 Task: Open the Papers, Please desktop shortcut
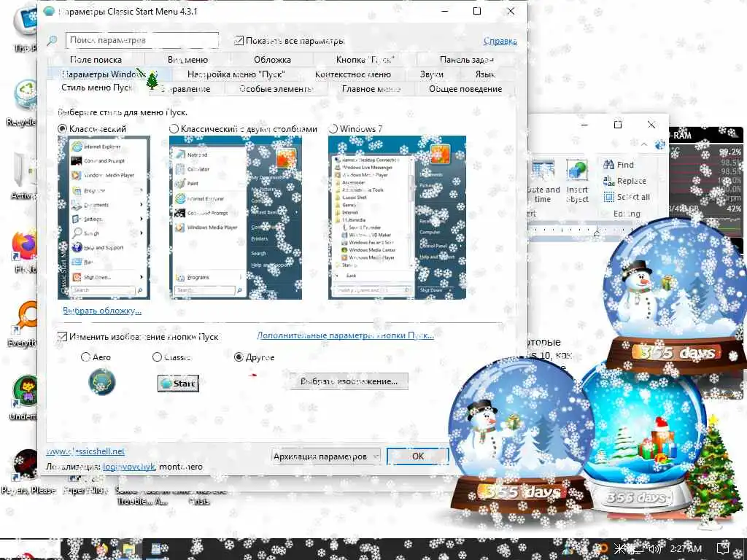27,472
